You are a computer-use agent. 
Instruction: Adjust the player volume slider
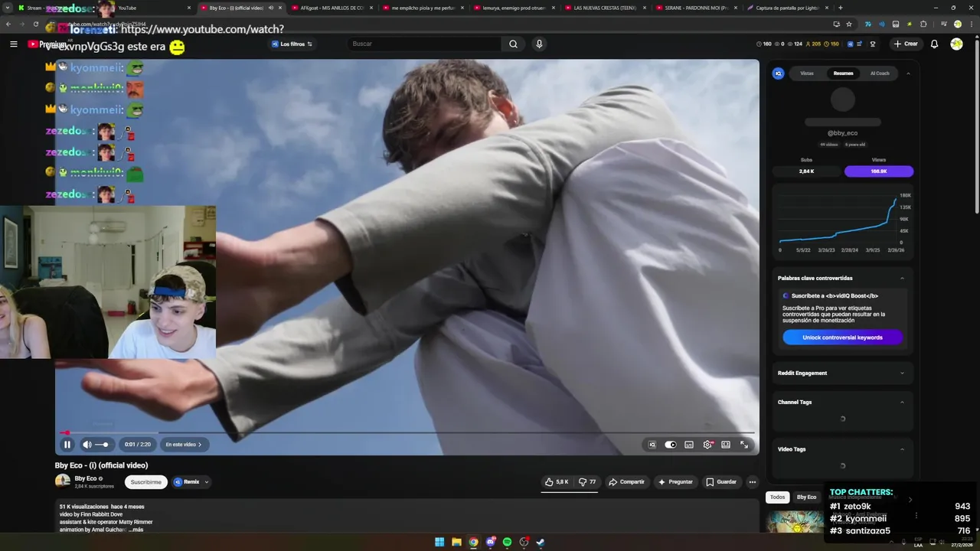point(103,445)
